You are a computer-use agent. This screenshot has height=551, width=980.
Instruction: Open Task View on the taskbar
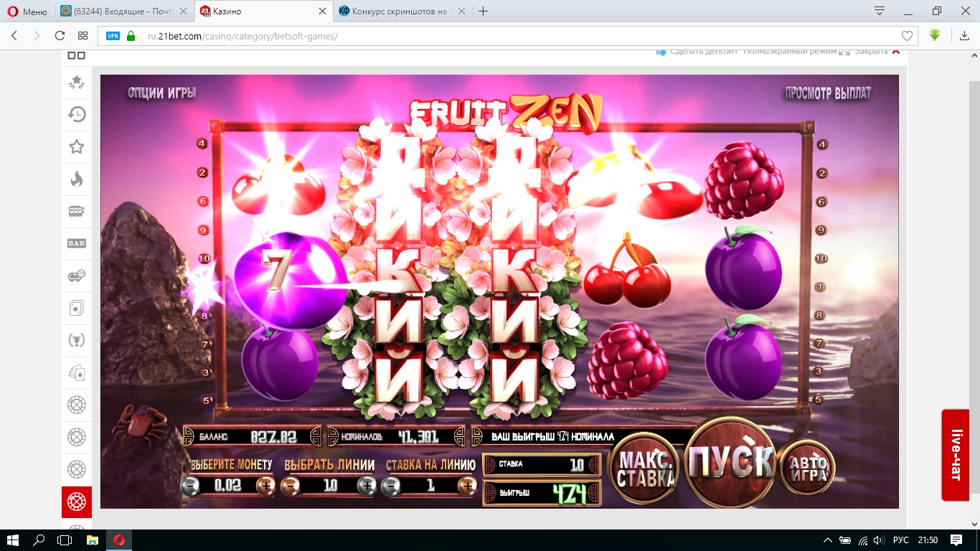click(65, 540)
